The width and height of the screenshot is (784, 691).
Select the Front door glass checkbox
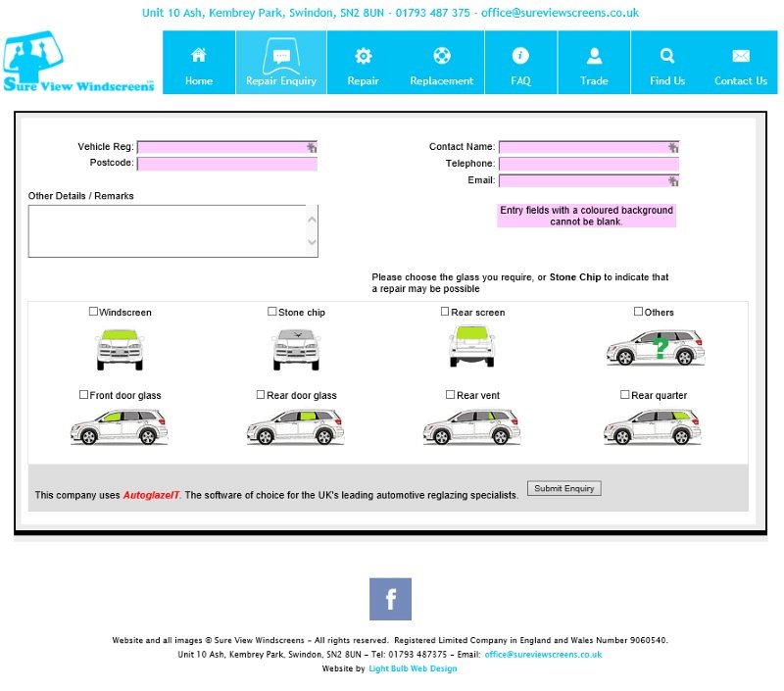(84, 395)
